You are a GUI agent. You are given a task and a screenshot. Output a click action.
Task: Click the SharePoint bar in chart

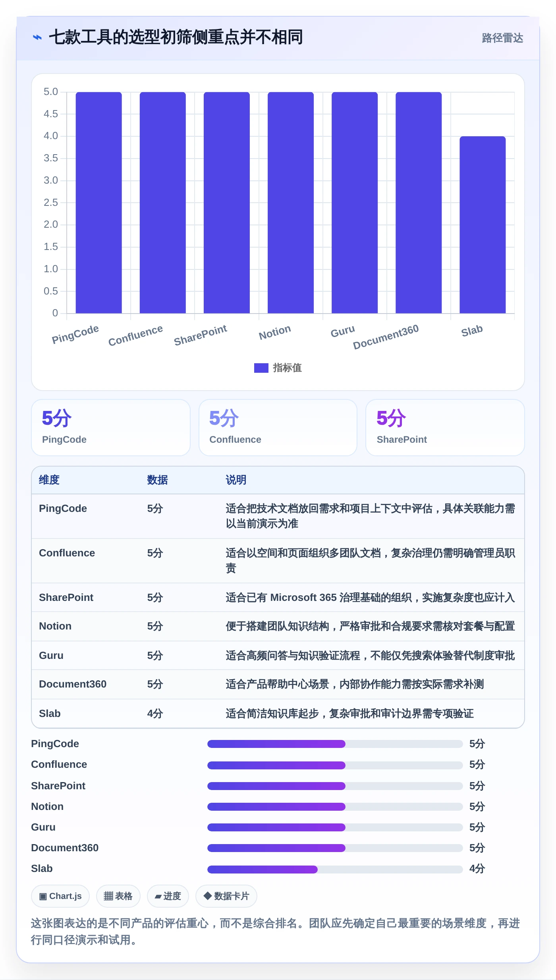226,203
